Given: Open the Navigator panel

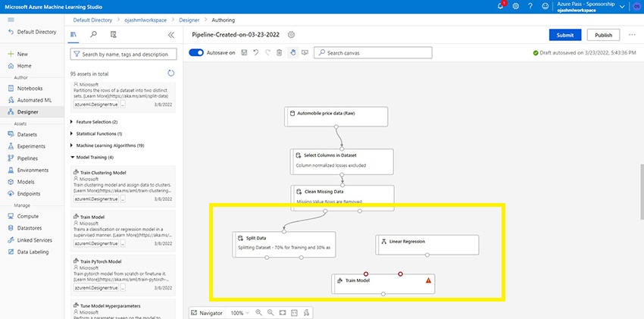Looking at the screenshot, I should (208, 313).
